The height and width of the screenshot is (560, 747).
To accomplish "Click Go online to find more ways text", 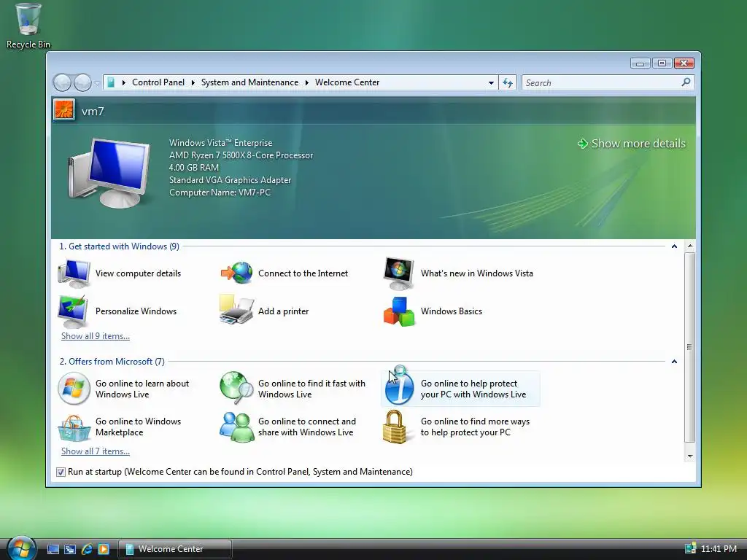I will pos(475,427).
